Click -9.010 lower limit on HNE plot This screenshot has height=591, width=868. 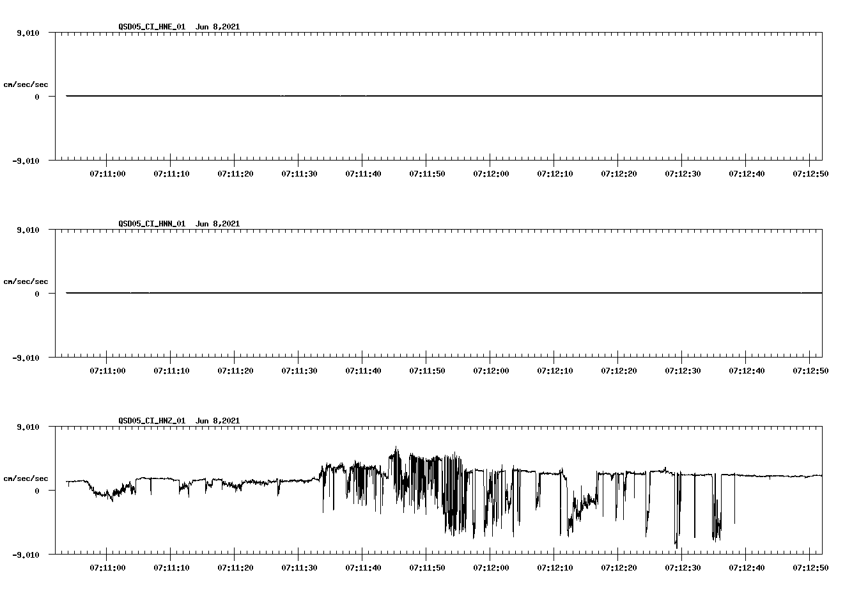pos(25,161)
